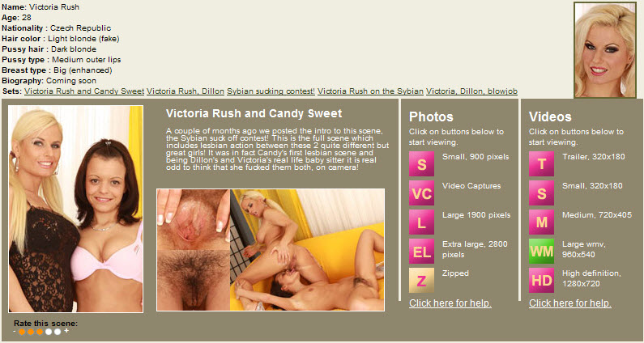The width and height of the screenshot is (644, 343).
Task: Decrease rating with the minus sign
Action: coord(15,331)
